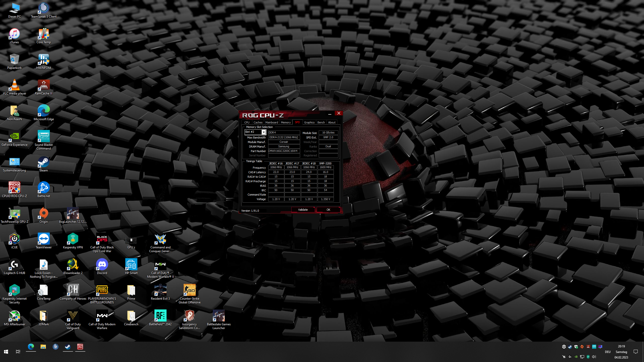Open File Explorer from the taskbar
The image size is (644, 362).
tap(43, 347)
